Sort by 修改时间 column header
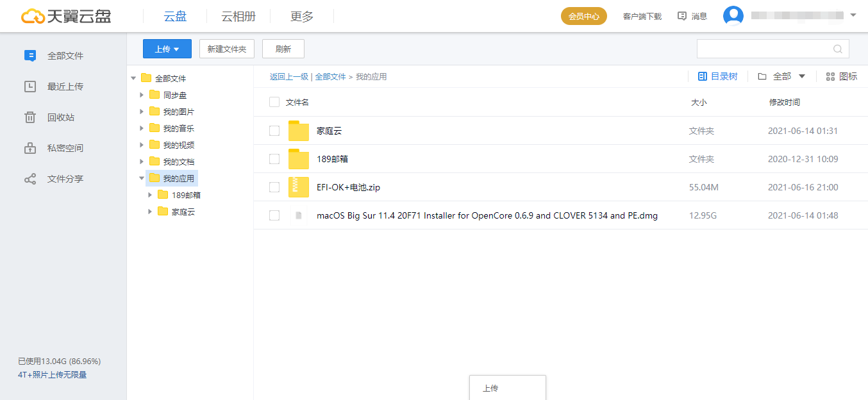The height and width of the screenshot is (400, 868). (785, 102)
